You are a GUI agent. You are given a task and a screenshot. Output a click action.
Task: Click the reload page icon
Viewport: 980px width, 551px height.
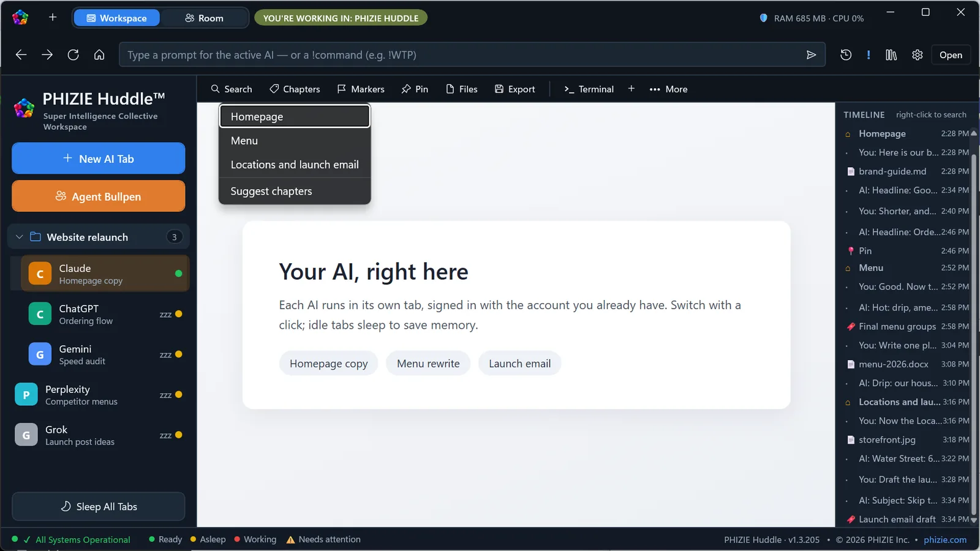click(73, 55)
